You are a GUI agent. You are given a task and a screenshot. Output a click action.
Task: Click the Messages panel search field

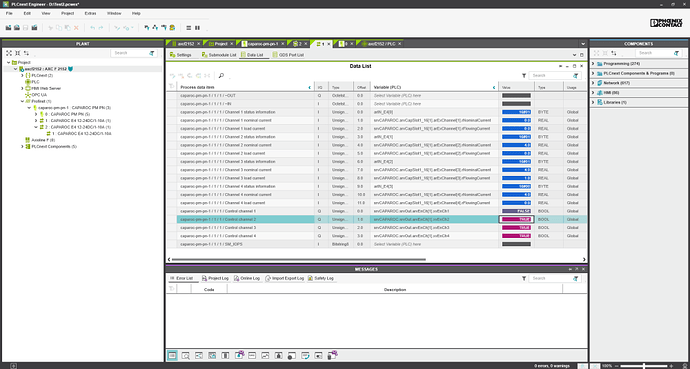554,278
